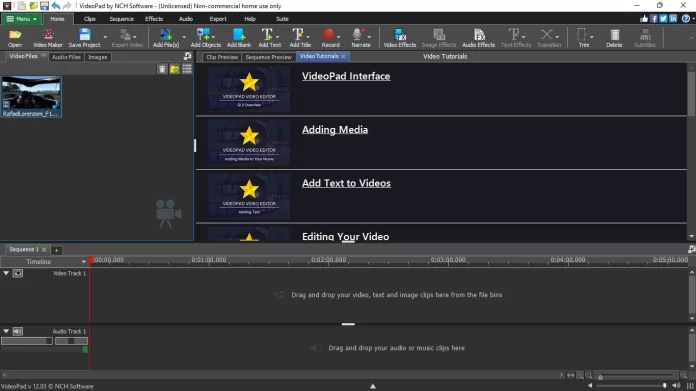Click the thumbs-up like icon
The width and height of the screenshot is (696, 391).
[x=644, y=19]
